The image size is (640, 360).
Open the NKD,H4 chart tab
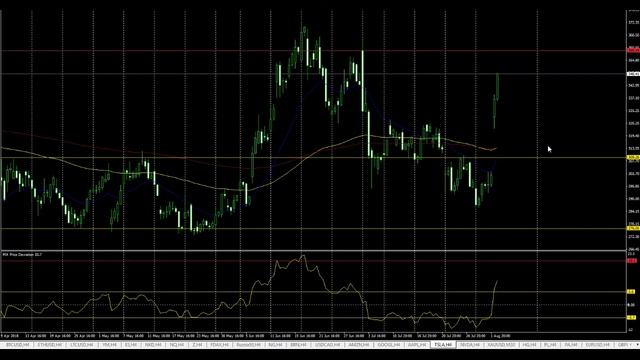click(153, 345)
